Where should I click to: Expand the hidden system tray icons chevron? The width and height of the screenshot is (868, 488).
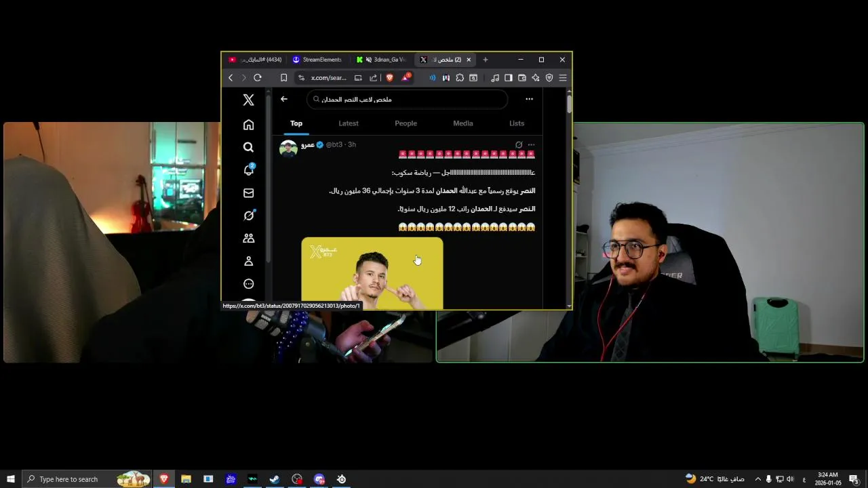pos(758,479)
